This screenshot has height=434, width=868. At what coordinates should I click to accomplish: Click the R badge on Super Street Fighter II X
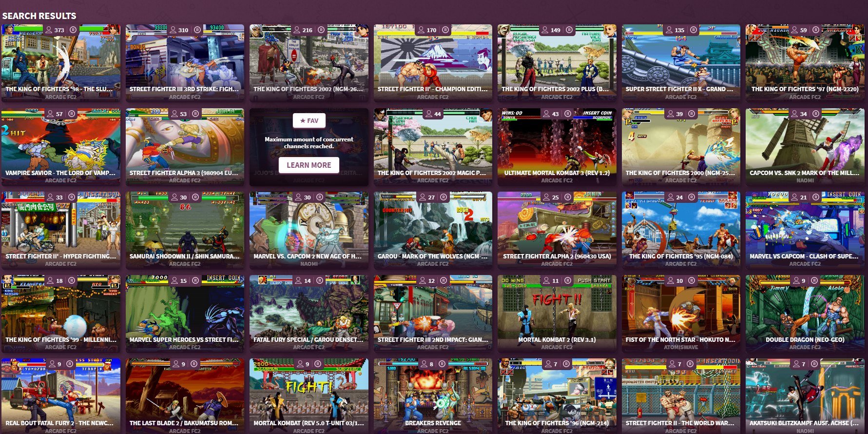point(694,30)
